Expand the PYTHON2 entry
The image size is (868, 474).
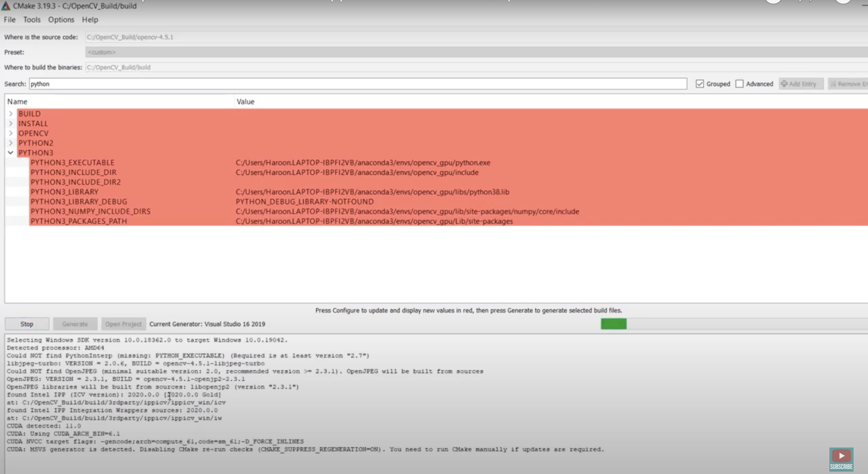click(11, 143)
